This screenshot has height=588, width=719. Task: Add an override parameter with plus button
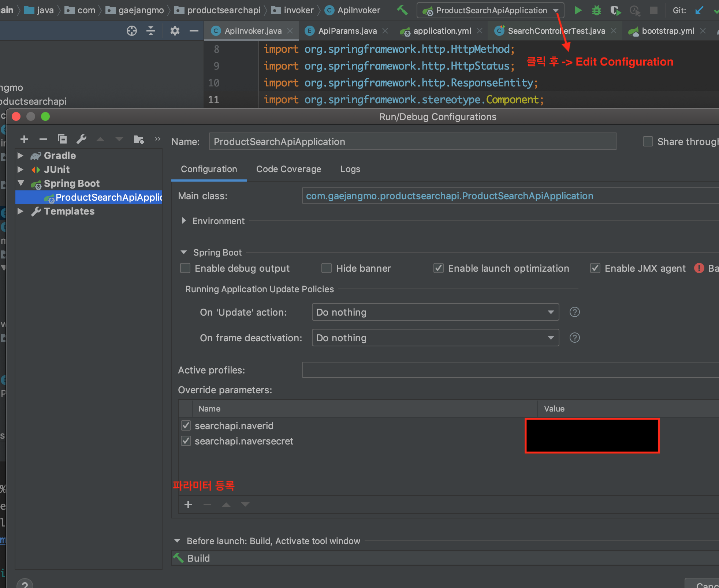[x=188, y=505]
